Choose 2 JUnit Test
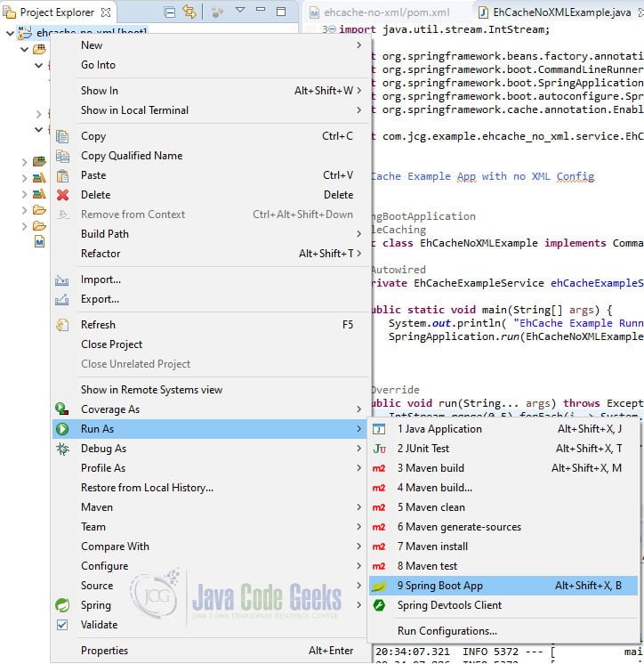 (x=503, y=449)
